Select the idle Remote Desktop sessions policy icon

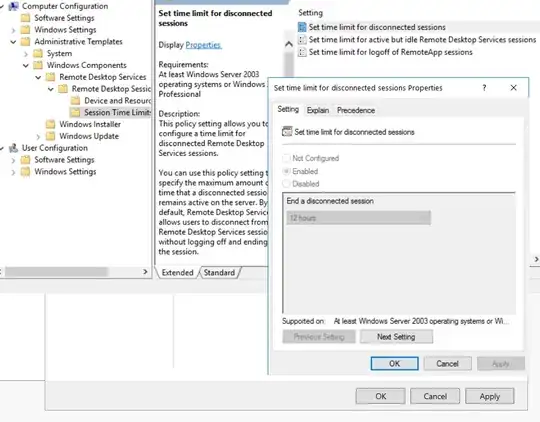tap(302, 40)
